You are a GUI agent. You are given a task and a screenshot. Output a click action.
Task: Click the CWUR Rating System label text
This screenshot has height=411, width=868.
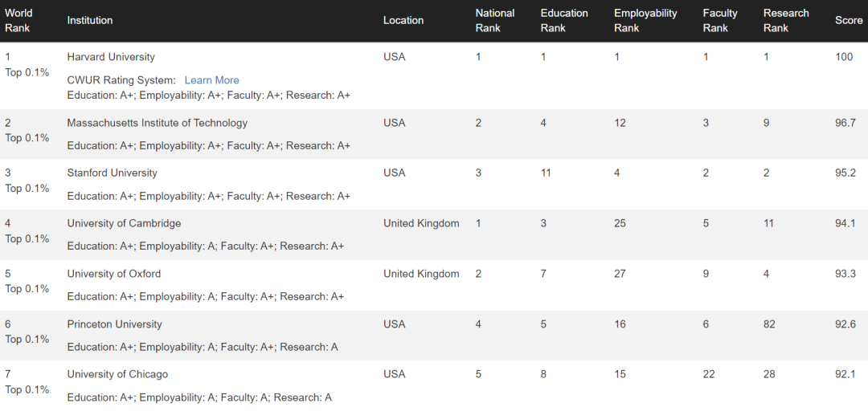click(121, 80)
